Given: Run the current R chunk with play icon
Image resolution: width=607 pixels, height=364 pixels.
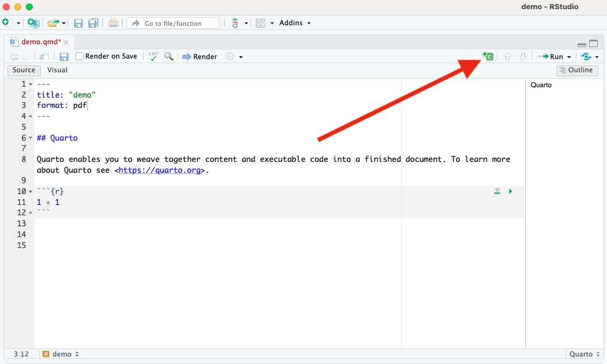Looking at the screenshot, I should click(x=510, y=191).
